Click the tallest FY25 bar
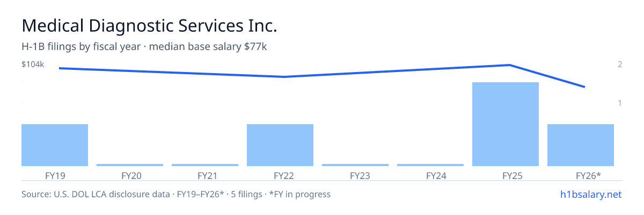Image resolution: width=644 pixels, height=215 pixels. 506,124
